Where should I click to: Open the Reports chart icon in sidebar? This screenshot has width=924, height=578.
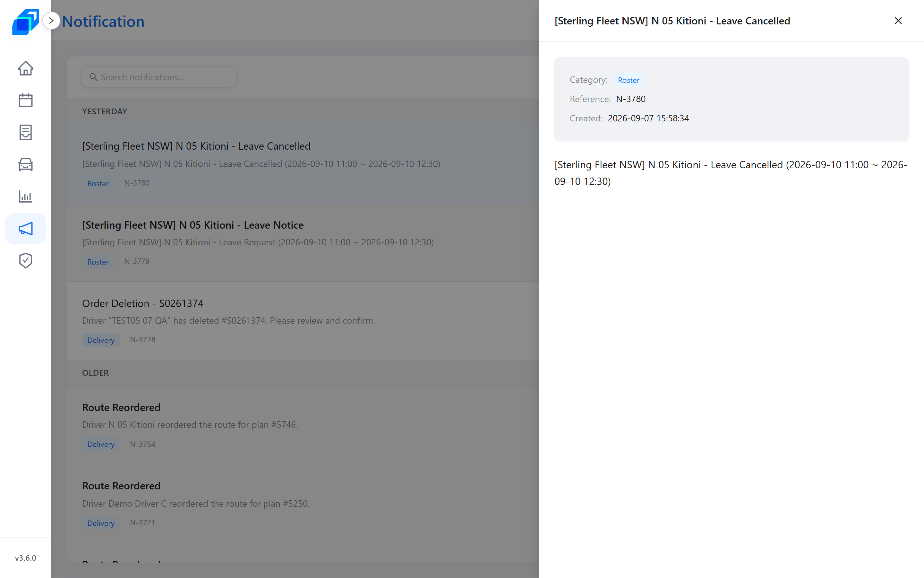point(26,197)
